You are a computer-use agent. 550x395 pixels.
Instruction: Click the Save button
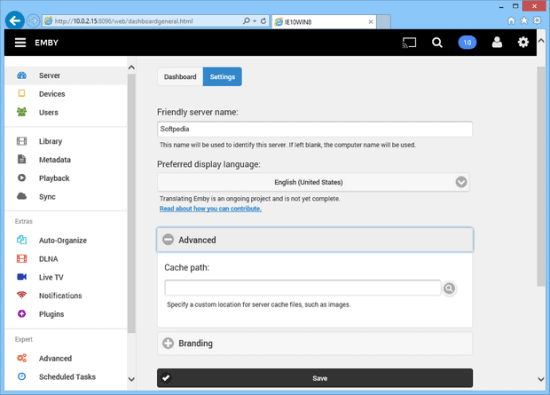pyautogui.click(x=315, y=378)
